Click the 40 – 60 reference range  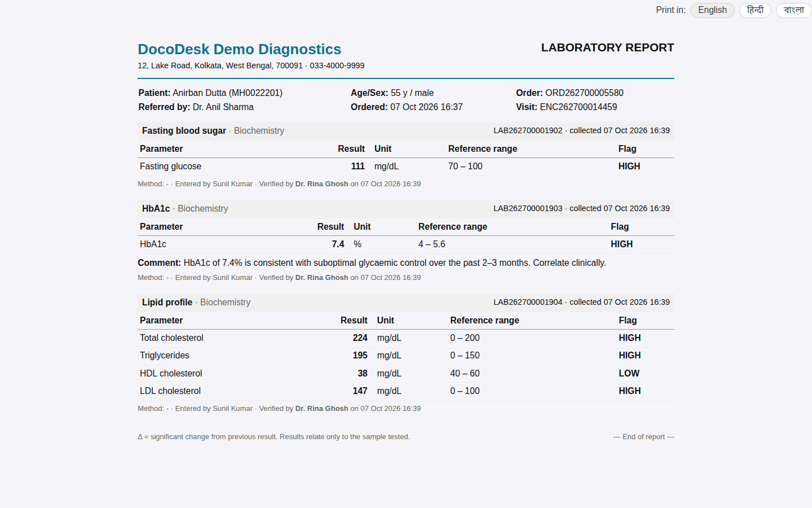pyautogui.click(x=465, y=373)
